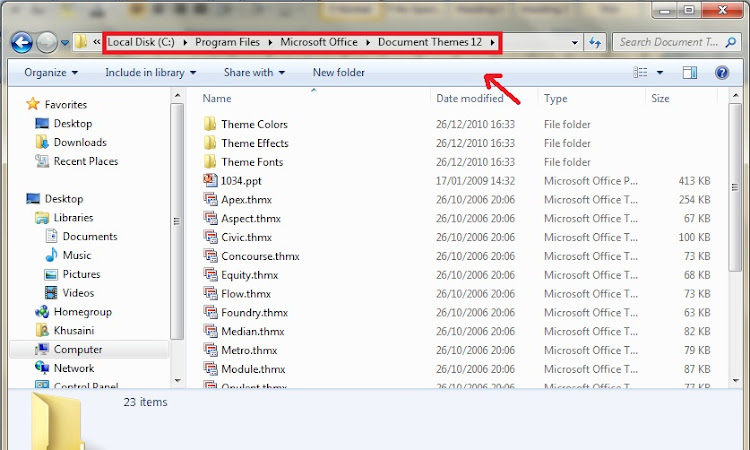This screenshot has height=450, width=750.
Task: Toggle the preview pane icon
Action: 689,72
